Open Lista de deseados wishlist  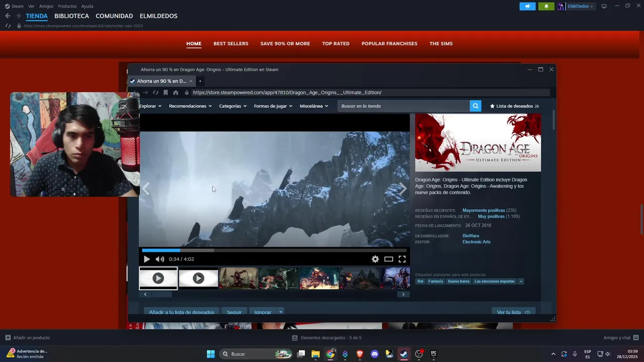tap(514, 106)
